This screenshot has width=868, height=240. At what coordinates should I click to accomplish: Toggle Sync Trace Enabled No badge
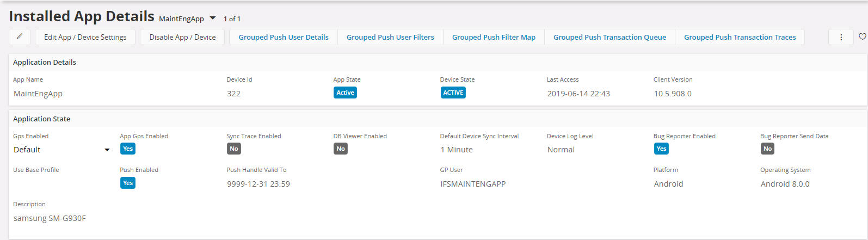[234, 149]
